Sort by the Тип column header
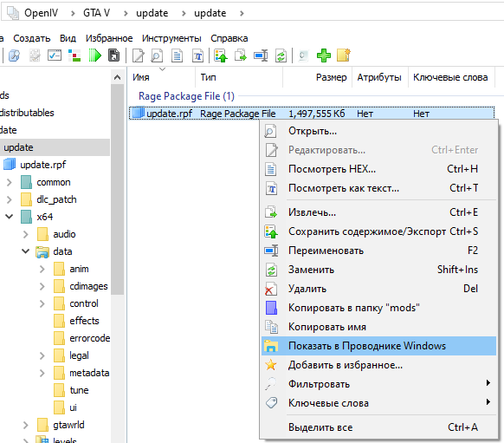The width and height of the screenshot is (504, 443). pos(239,77)
